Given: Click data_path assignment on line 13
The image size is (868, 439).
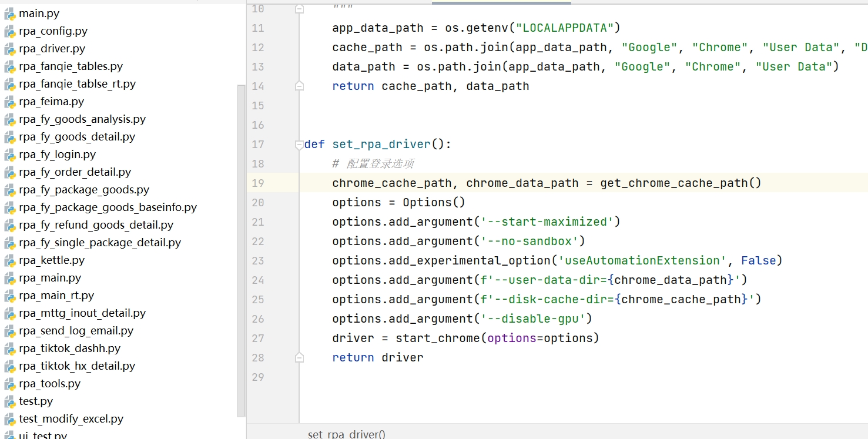Looking at the screenshot, I should click(x=585, y=66).
